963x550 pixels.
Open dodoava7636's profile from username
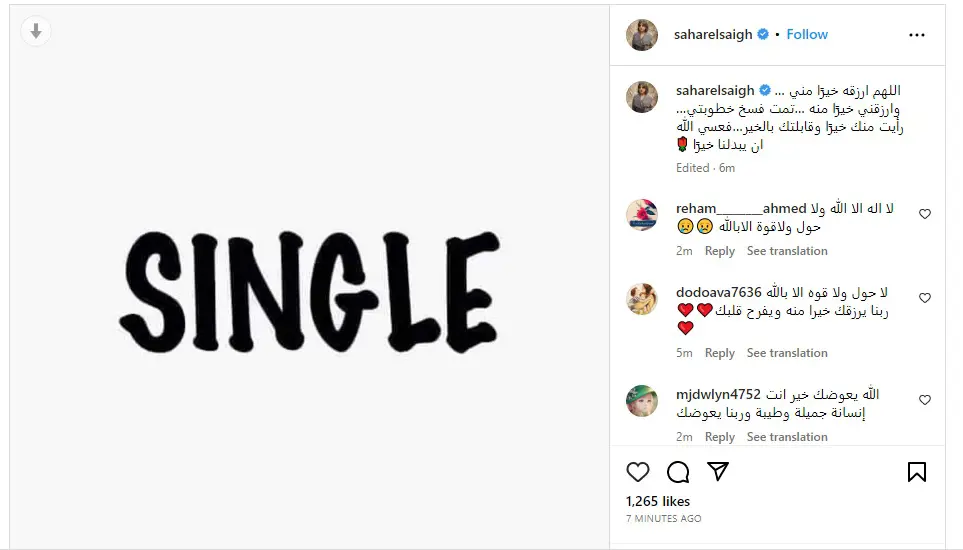click(x=719, y=292)
